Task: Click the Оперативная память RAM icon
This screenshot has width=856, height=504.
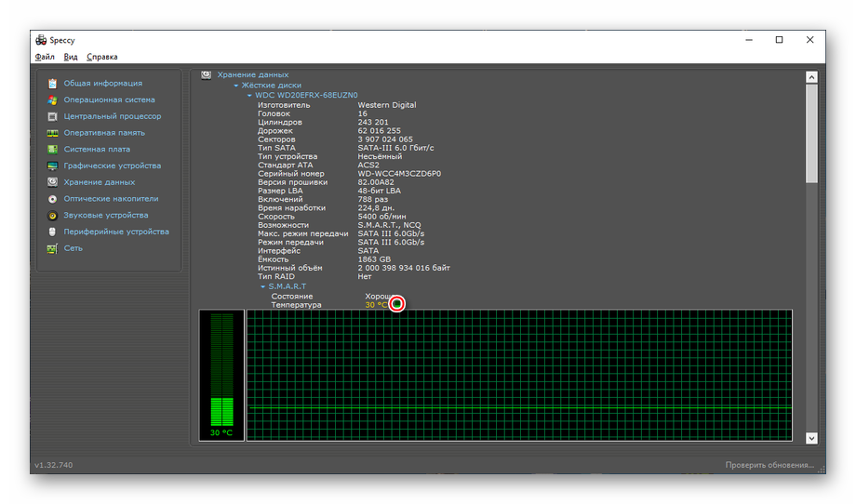Action: point(53,133)
